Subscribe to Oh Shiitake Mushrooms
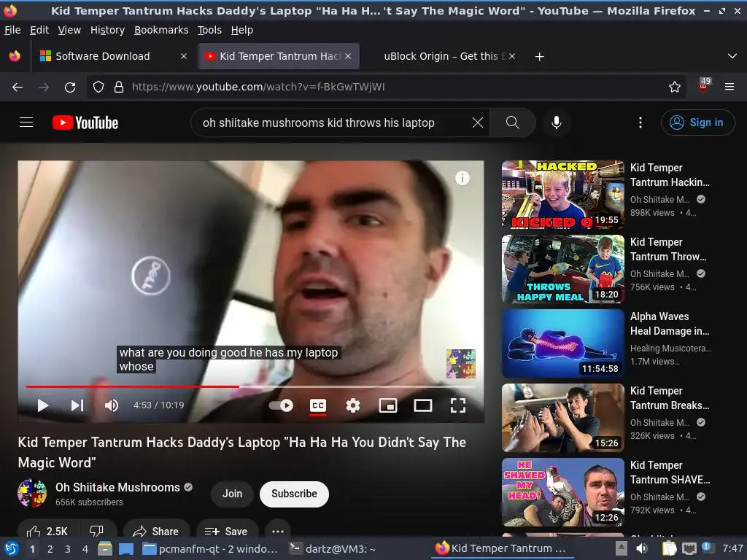The height and width of the screenshot is (560, 747). coord(294,494)
